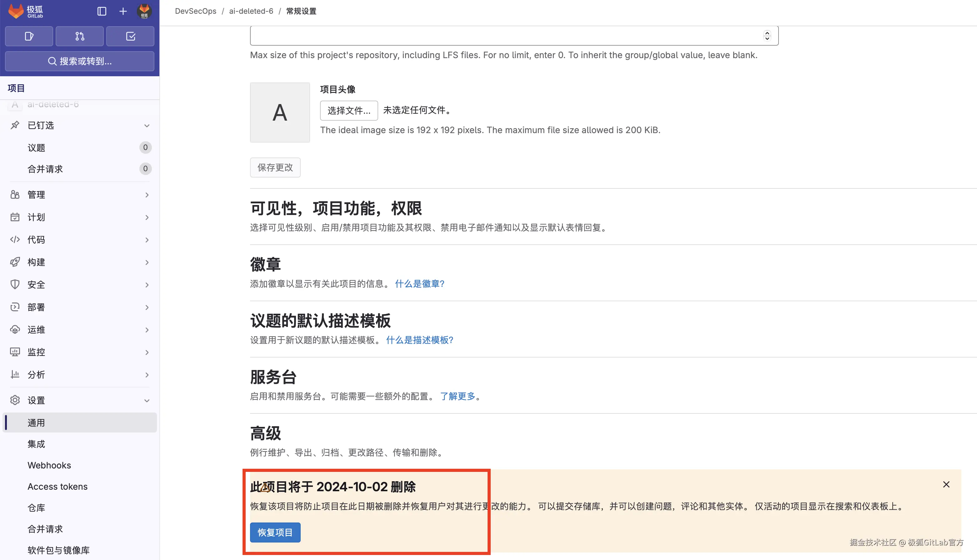This screenshot has height=560, width=977.
Task: Toggle the sidebar collapse icon
Action: point(102,11)
